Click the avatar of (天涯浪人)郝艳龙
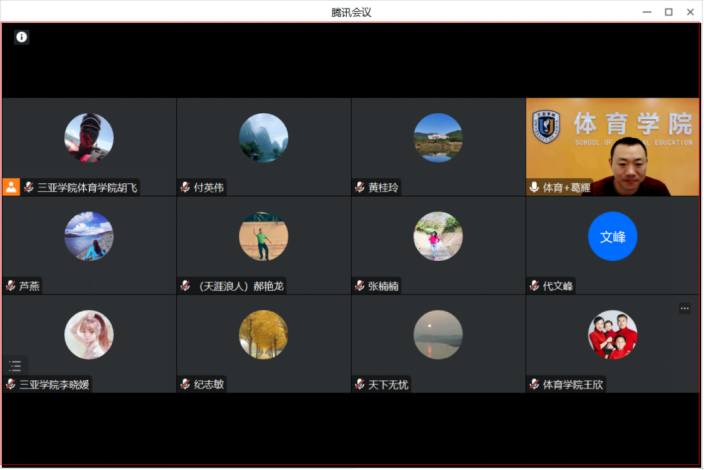Image resolution: width=704 pixels, height=470 pixels. click(263, 237)
